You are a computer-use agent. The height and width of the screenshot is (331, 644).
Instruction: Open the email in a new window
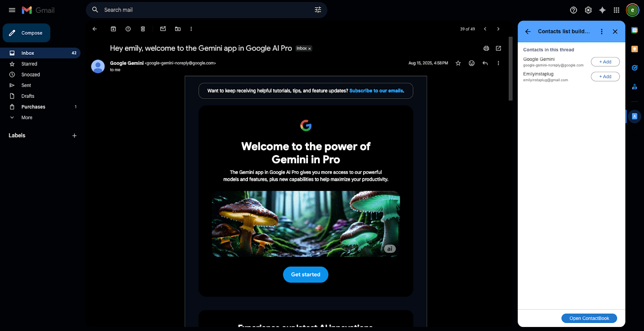498,48
